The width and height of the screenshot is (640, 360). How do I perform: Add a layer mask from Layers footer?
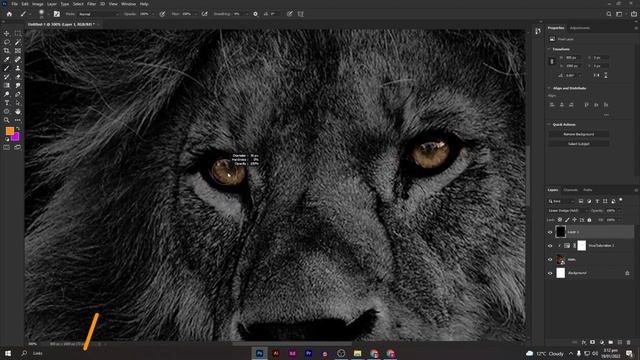[x=593, y=342]
